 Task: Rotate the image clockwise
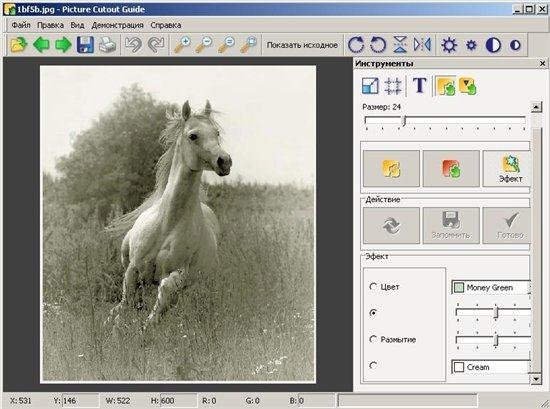356,45
